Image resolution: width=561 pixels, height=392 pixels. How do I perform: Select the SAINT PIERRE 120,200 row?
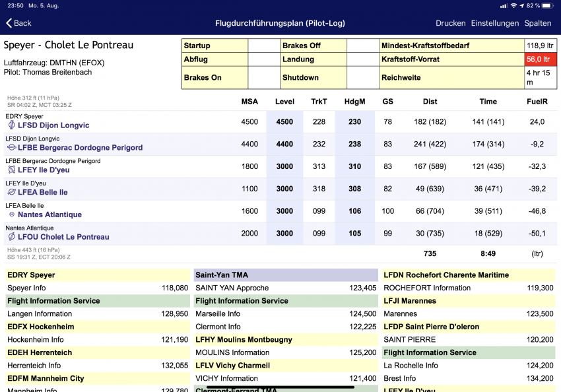coord(469,339)
